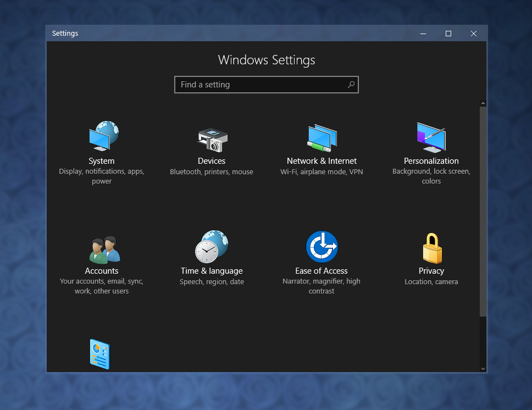
Task: Click the Narrator, magnifier, high contrast text
Action: coord(322,286)
